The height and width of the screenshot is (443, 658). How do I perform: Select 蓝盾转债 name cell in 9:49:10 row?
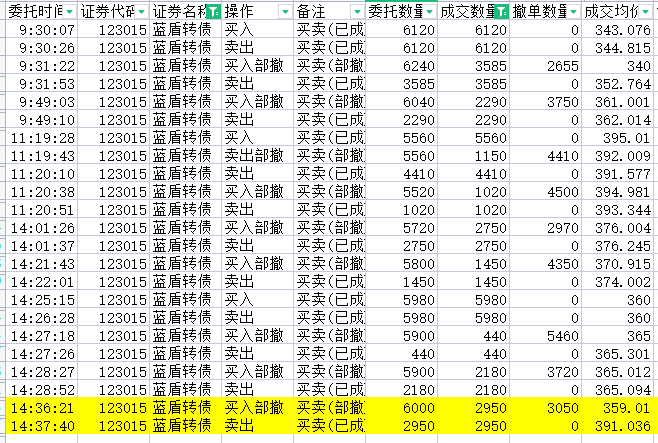click(185, 120)
